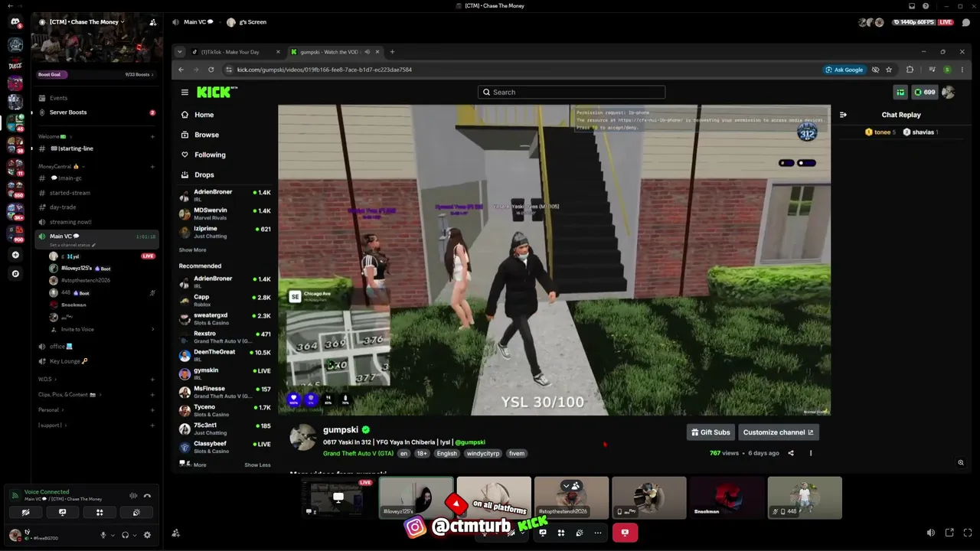
Task: Open Discord direct messages home icon
Action: (15, 22)
